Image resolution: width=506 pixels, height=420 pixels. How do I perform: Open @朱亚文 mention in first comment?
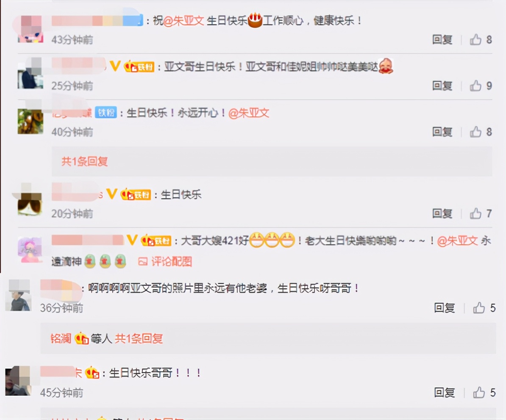[183, 21]
